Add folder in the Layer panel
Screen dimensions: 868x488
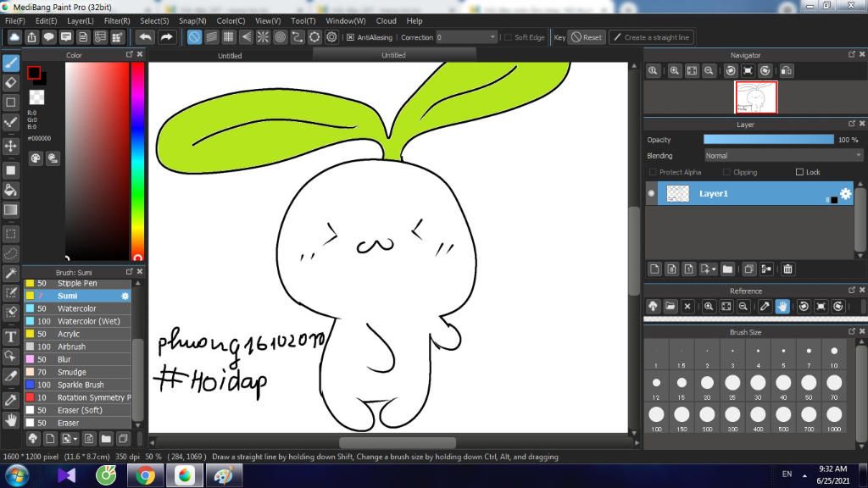click(727, 269)
